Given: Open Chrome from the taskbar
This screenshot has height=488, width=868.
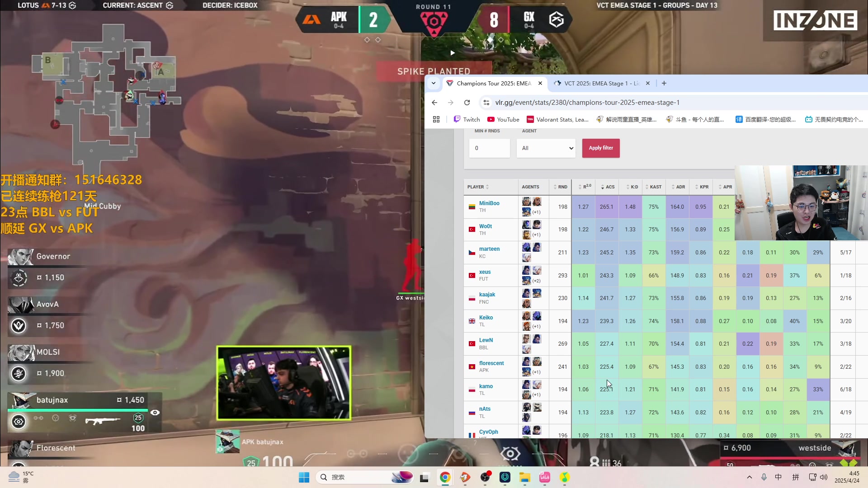Looking at the screenshot, I should point(445,477).
